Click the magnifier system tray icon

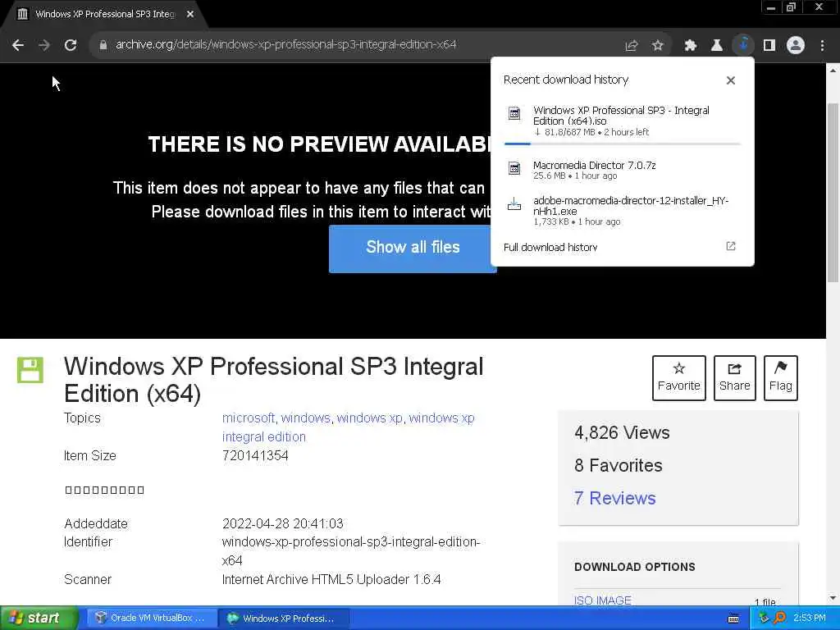pyautogui.click(x=780, y=619)
